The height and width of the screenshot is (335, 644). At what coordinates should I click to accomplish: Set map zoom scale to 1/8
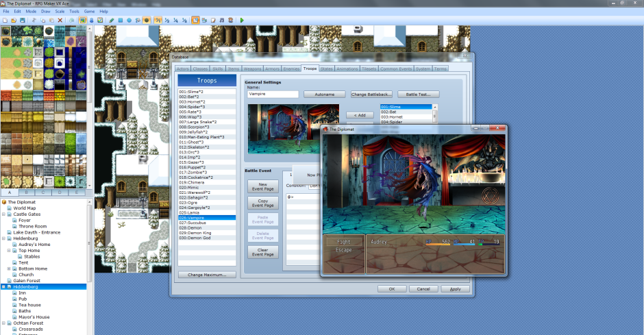click(184, 20)
